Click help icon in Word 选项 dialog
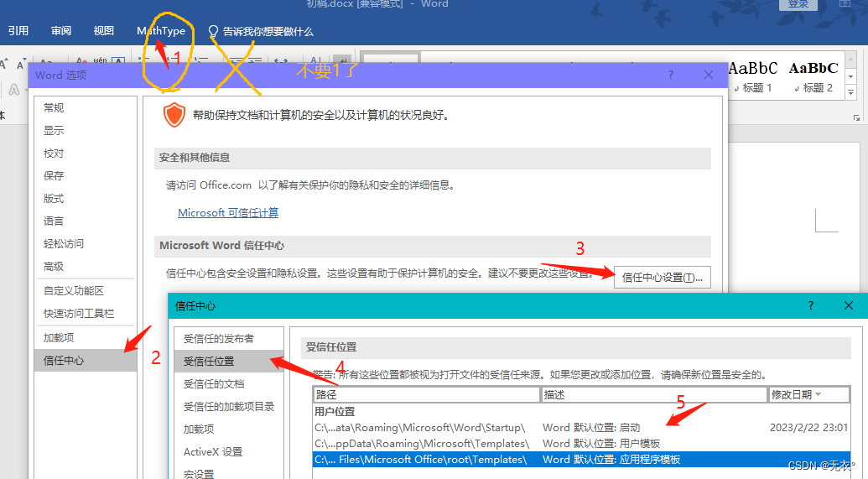This screenshot has width=868, height=479. pos(671,75)
